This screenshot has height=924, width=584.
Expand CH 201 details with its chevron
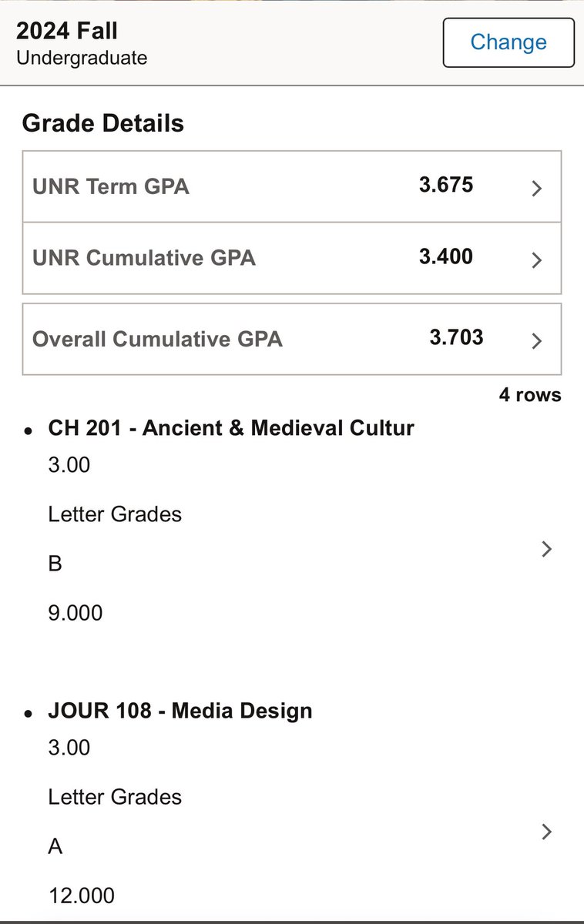547,549
